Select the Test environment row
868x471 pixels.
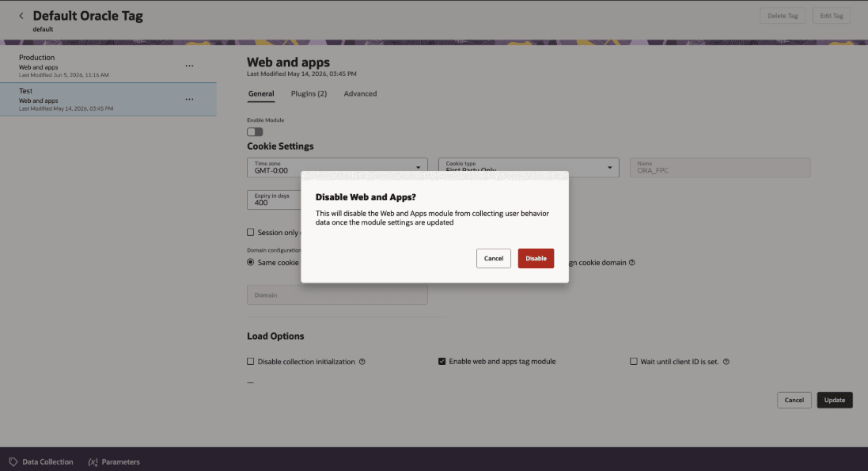click(x=108, y=99)
